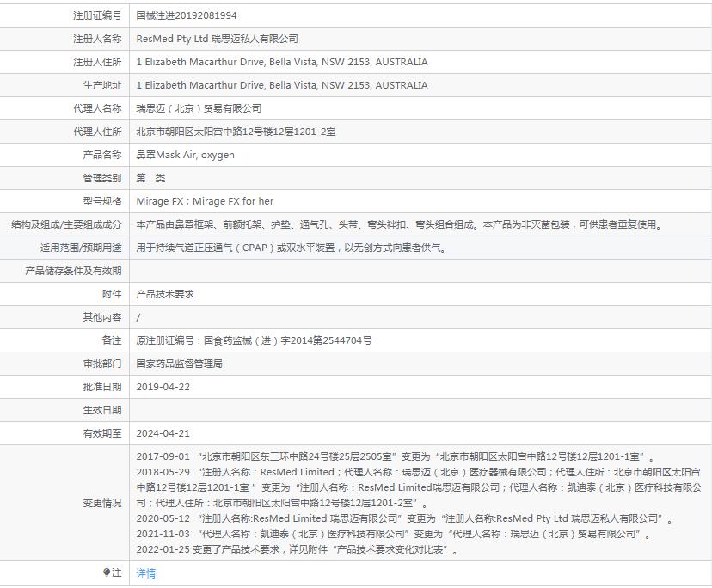712x588 pixels.
Task: Click the bullet icon beside 注
Action: 107,573
